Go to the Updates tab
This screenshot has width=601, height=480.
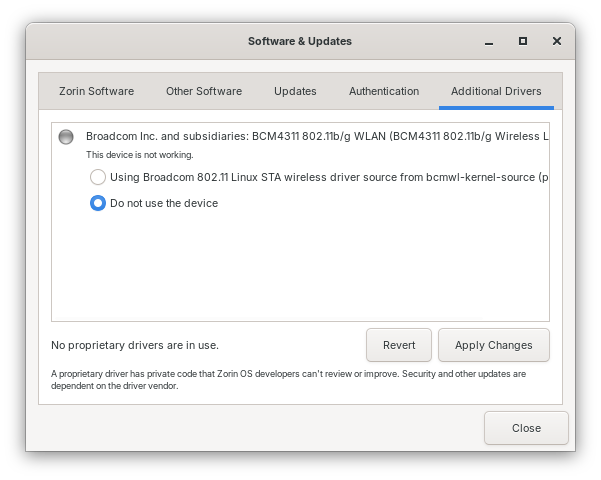click(x=295, y=91)
